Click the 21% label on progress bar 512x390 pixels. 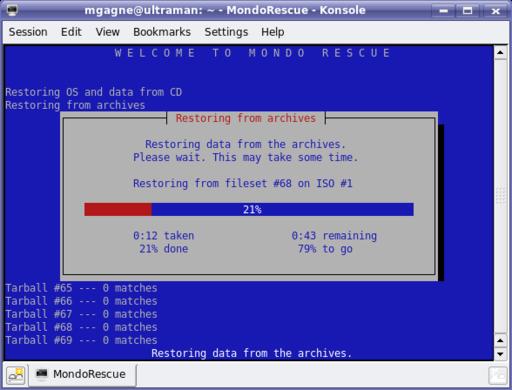(x=252, y=209)
